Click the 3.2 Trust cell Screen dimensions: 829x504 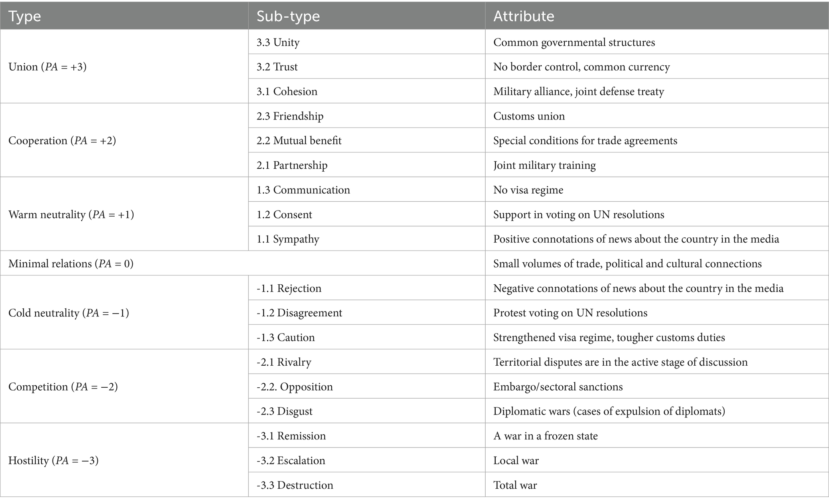(277, 67)
